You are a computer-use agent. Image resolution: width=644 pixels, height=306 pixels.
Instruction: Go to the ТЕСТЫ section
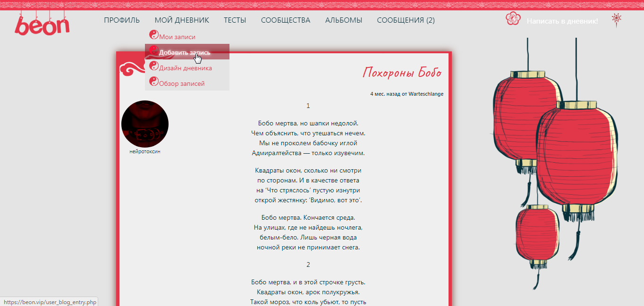[235, 20]
